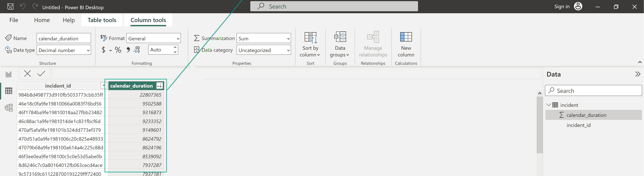Select cell 22807365
Viewport: 644px width, 176px height.
136,95
